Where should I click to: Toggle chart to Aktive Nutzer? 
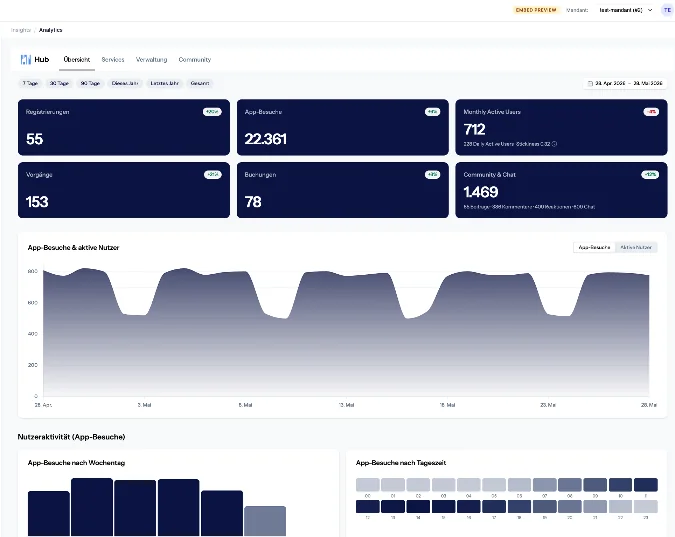(636, 247)
